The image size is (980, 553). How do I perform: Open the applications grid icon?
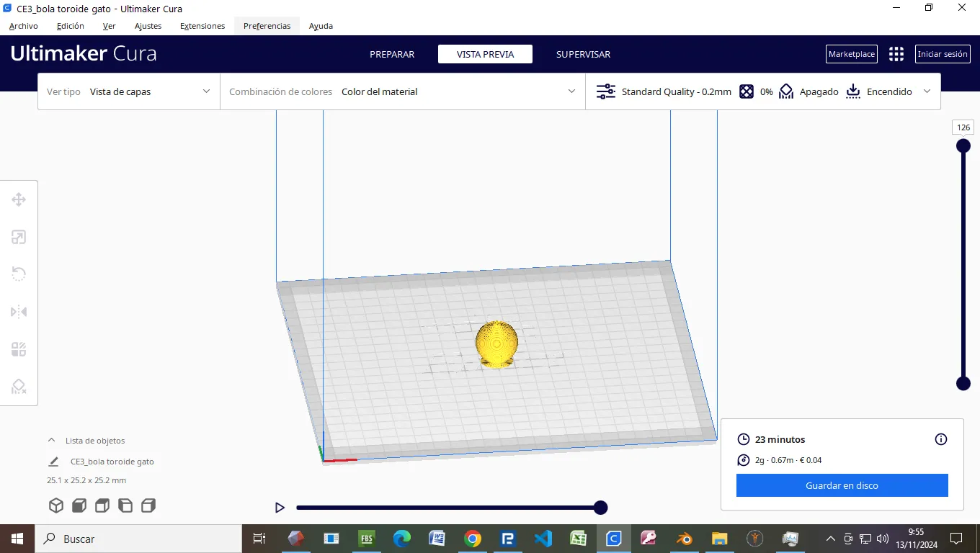(x=896, y=54)
